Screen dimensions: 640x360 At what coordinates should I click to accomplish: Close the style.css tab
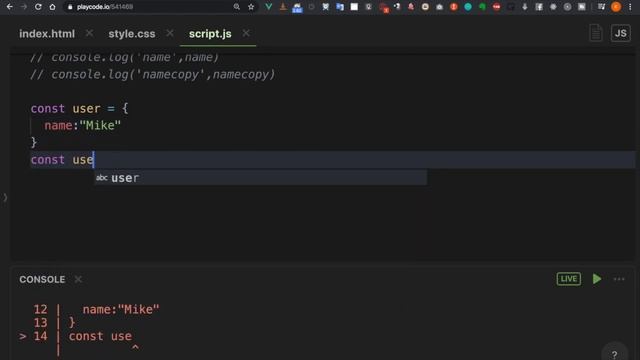pos(170,33)
